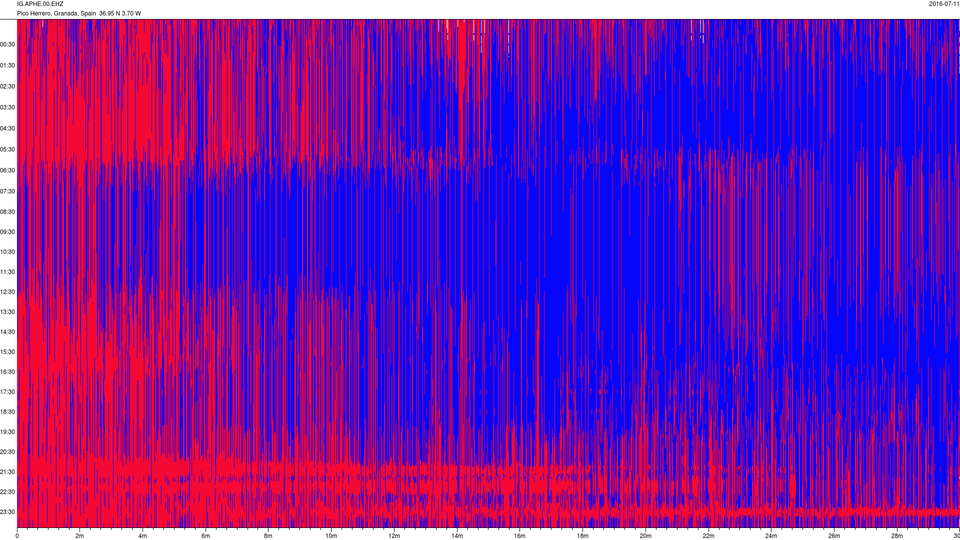Select the 04:30 time axis label
Screen dimensions: 960x540
7,129
